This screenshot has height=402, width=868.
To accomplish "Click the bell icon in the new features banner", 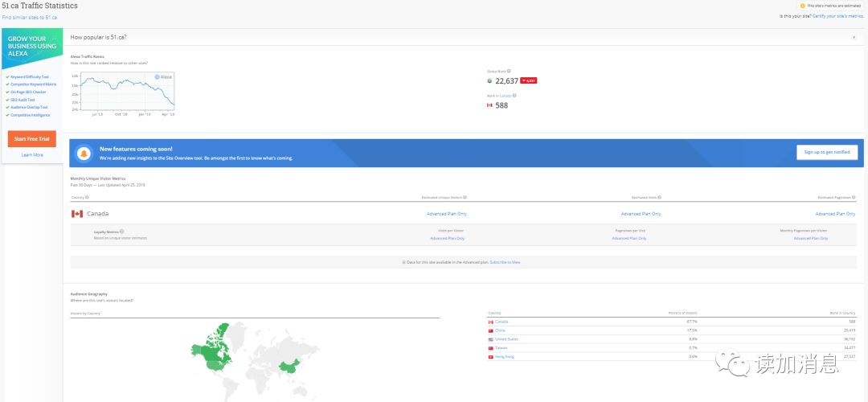I will tap(84, 154).
